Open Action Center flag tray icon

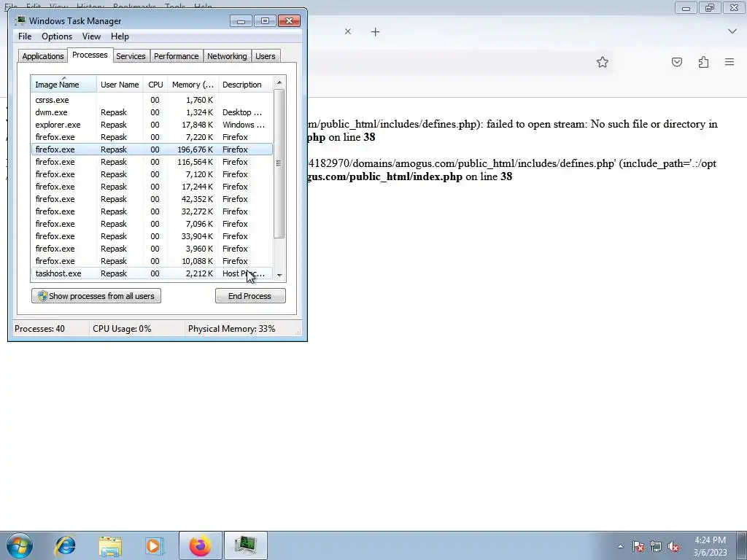tap(638, 546)
